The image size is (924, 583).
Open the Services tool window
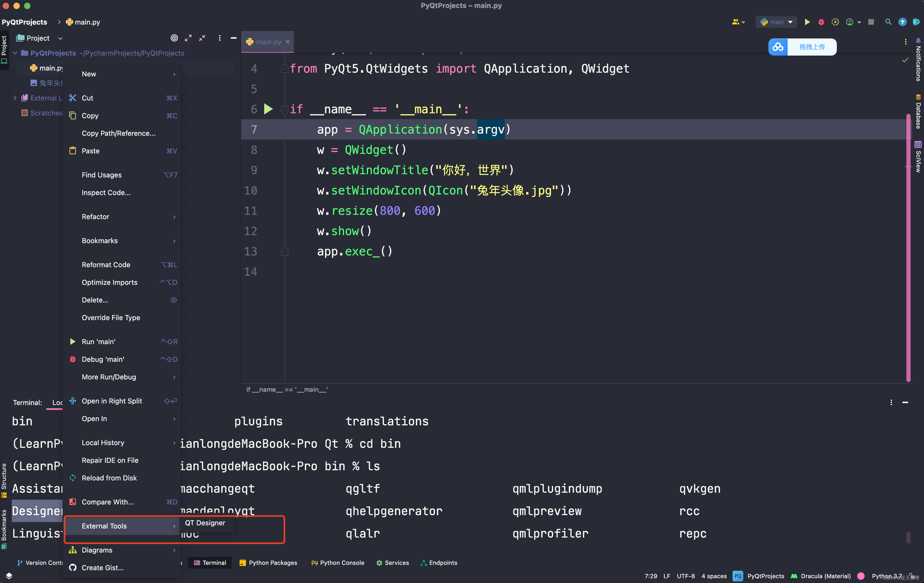click(x=392, y=563)
